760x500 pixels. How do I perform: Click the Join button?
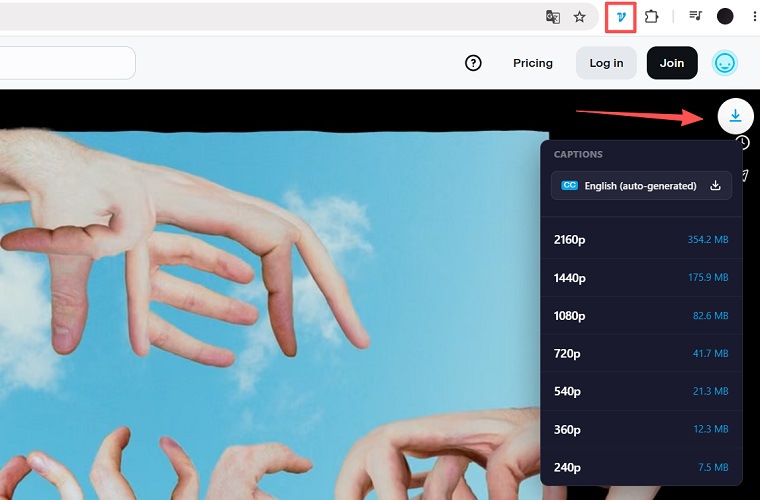coord(672,63)
